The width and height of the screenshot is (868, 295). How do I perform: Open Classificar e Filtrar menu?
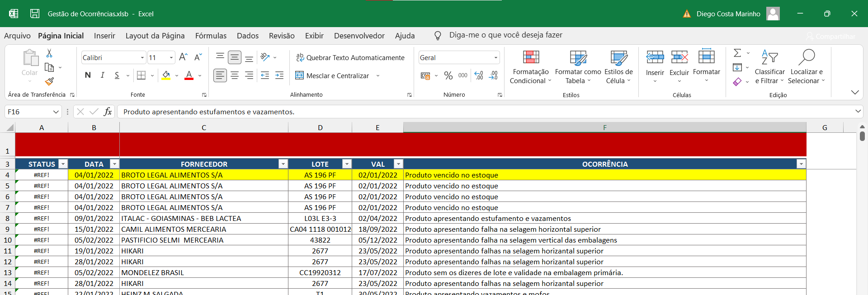769,67
